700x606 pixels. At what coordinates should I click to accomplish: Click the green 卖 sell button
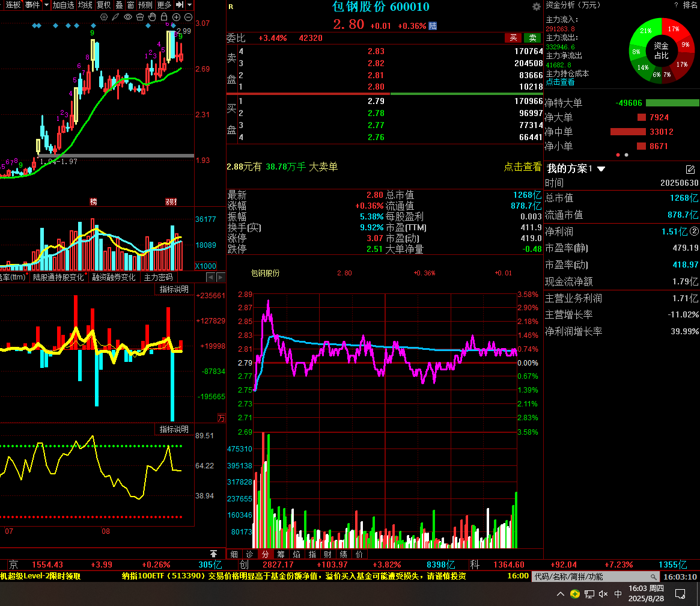coord(532,38)
